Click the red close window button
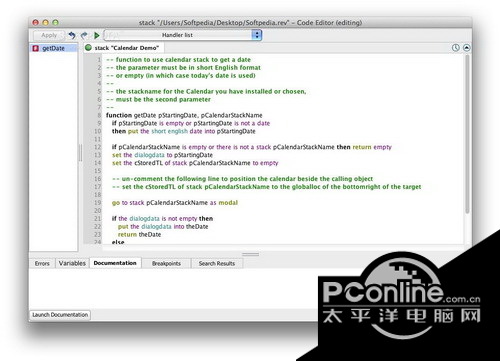 coord(36,22)
